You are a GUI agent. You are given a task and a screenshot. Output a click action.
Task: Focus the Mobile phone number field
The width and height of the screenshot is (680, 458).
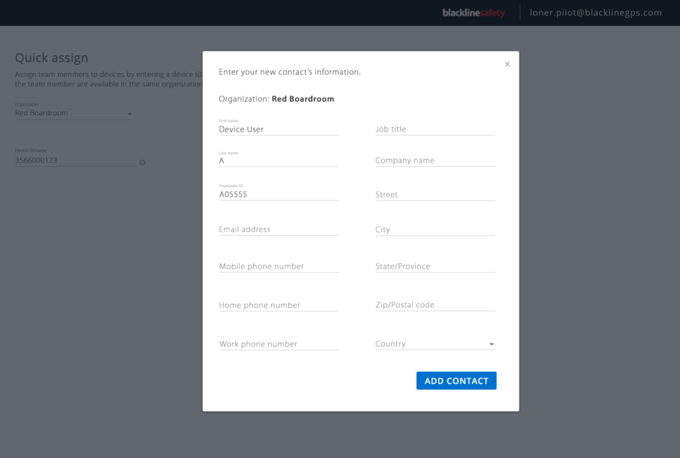click(x=278, y=266)
